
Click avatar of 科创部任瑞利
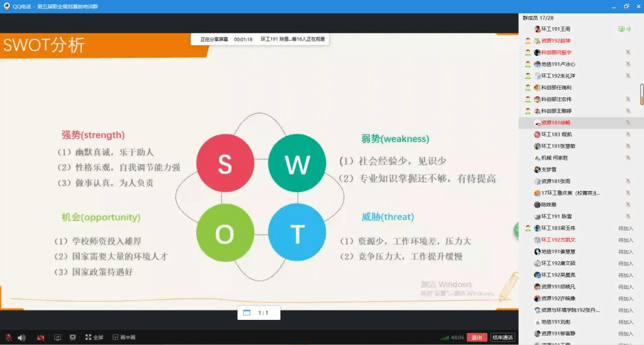[537, 87]
